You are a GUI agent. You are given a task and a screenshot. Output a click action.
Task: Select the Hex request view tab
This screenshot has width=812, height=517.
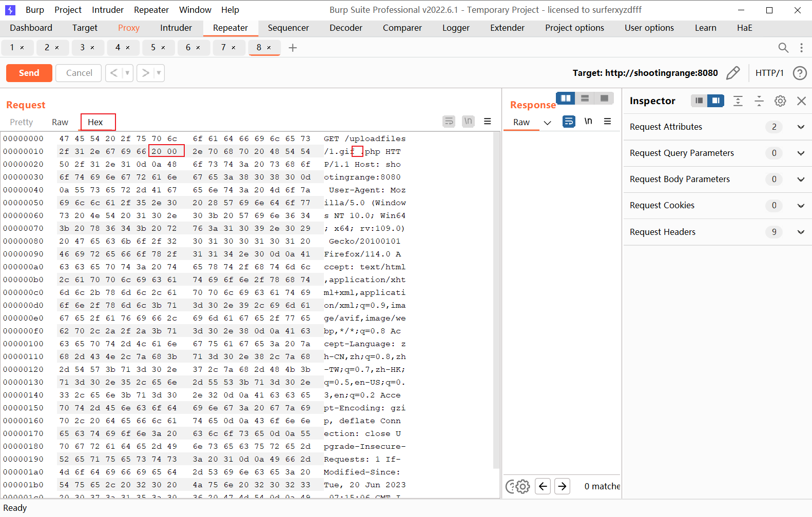pyautogui.click(x=95, y=122)
